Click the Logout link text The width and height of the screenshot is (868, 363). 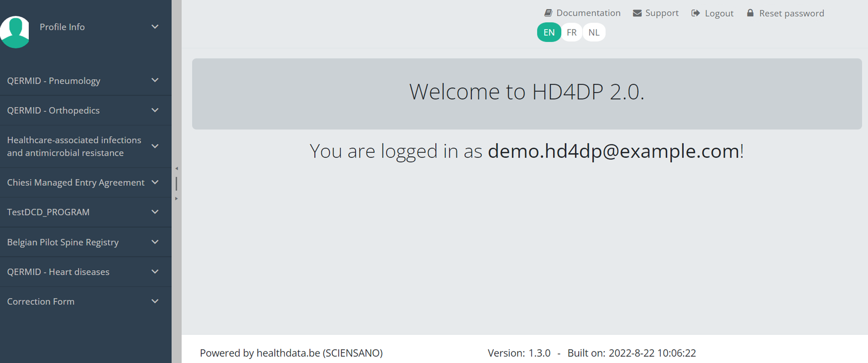(719, 13)
